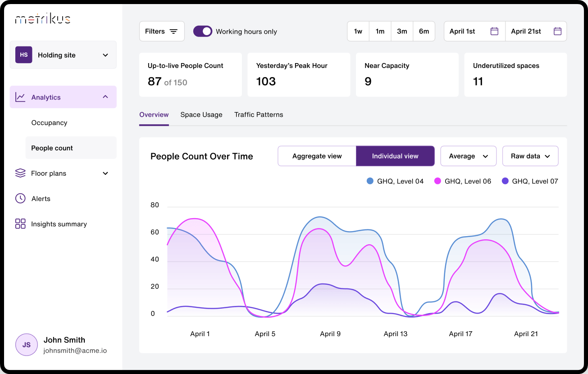Open the Traffic Patterns tab
The height and width of the screenshot is (374, 588).
tap(259, 114)
